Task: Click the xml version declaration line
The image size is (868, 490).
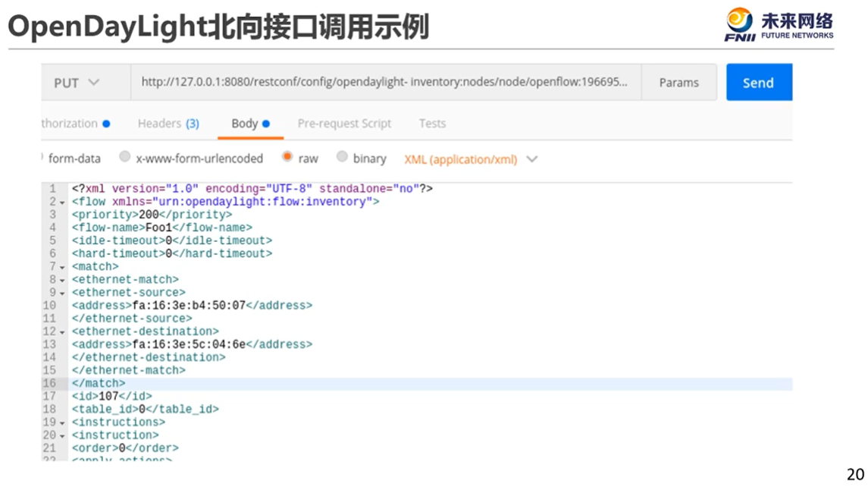Action: pyautogui.click(x=252, y=189)
